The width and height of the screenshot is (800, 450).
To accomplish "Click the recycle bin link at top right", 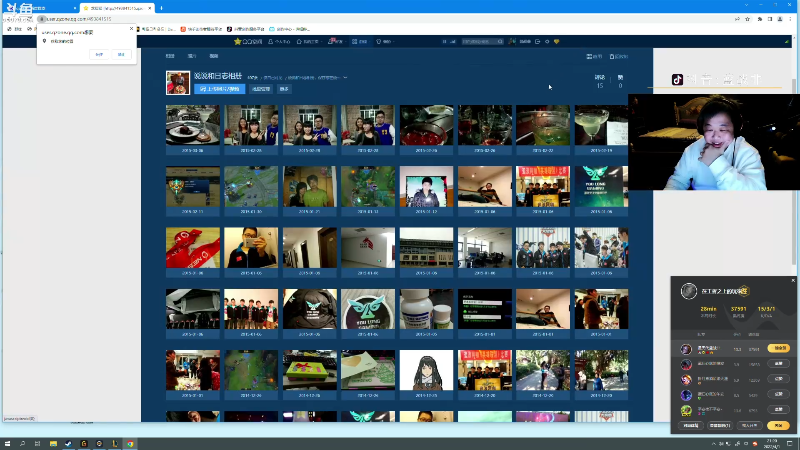I will point(619,57).
